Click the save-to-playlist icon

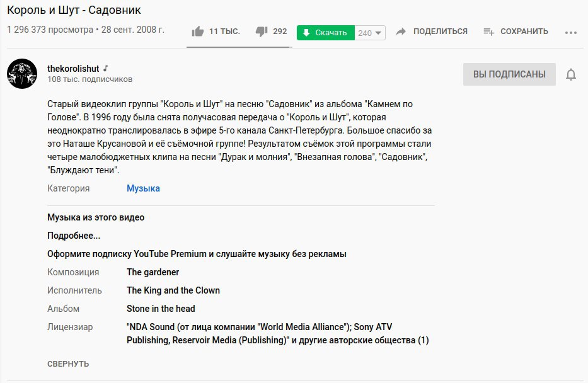488,31
